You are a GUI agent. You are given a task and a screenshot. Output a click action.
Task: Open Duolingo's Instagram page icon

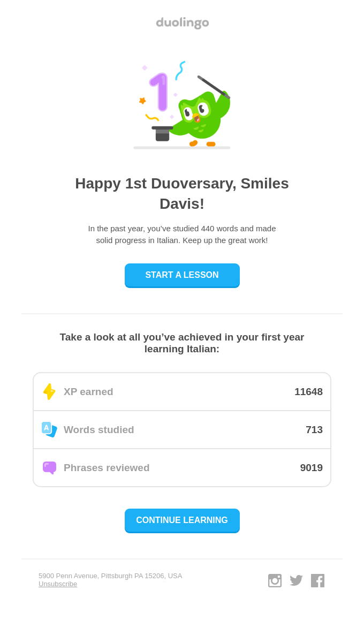275,580
